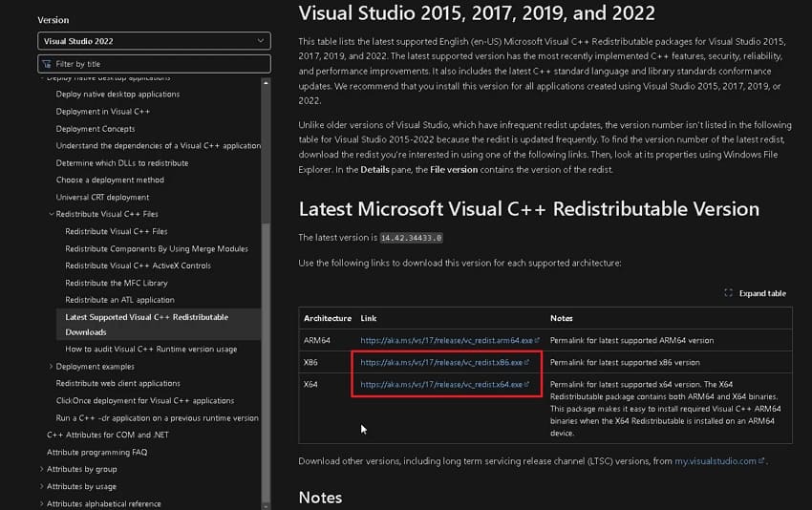Open Redistribute web client applications topic

point(118,383)
